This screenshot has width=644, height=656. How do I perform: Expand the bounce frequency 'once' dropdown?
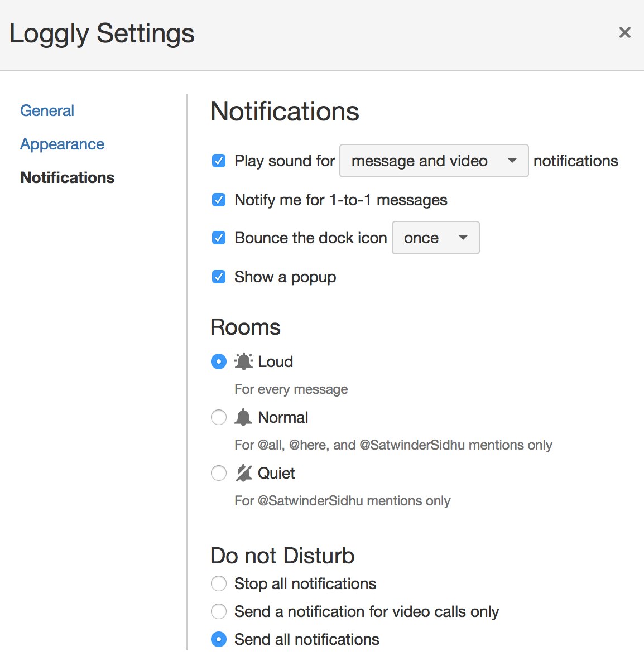[435, 238]
